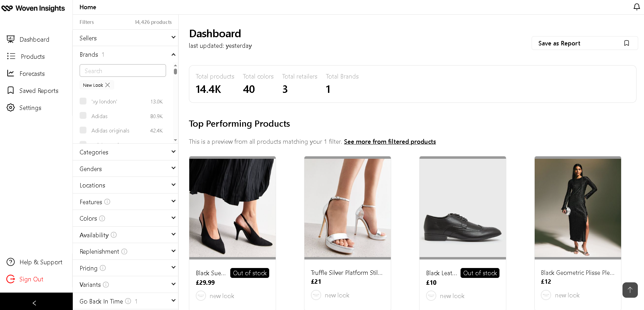Click new look logo on Black Geometric Plisse product
Image resolution: width=644 pixels, height=310 pixels.
(x=546, y=295)
